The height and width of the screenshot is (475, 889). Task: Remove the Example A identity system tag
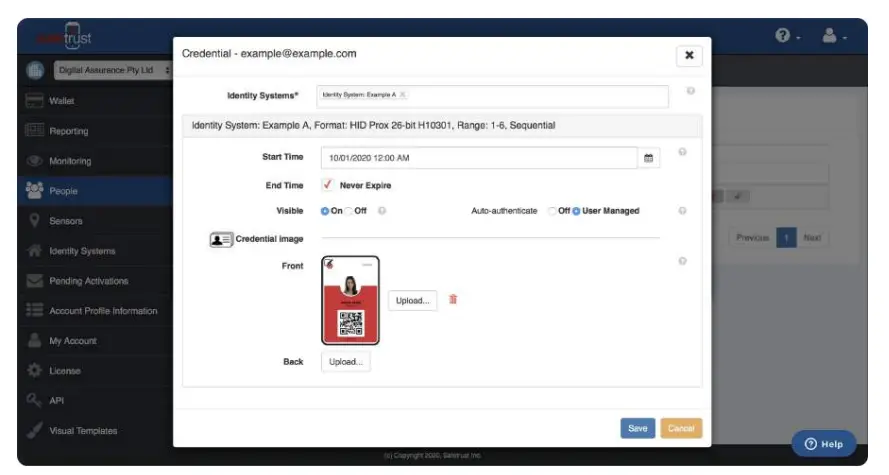(x=403, y=95)
